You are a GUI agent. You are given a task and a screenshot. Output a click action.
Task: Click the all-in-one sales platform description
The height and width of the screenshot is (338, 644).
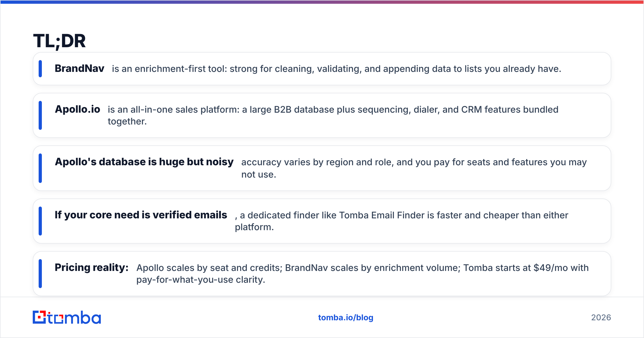click(x=333, y=115)
